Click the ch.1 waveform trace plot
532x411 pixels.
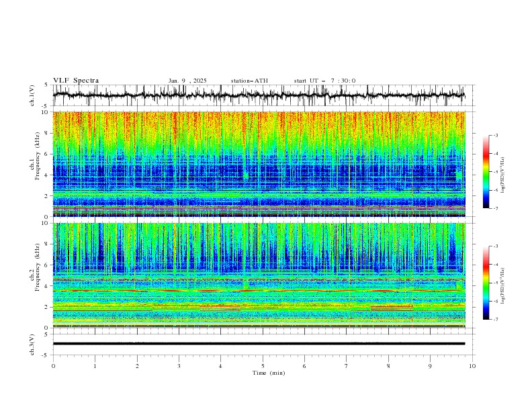coord(259,95)
